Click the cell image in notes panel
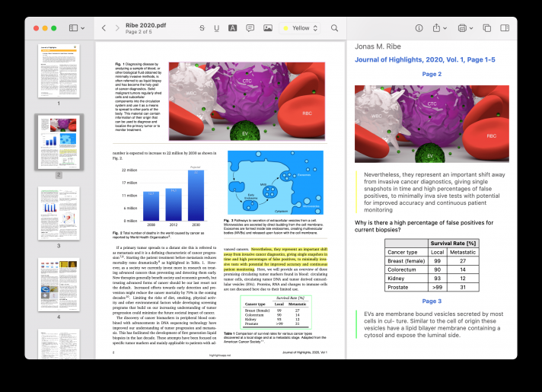542x392 pixels. [432, 124]
